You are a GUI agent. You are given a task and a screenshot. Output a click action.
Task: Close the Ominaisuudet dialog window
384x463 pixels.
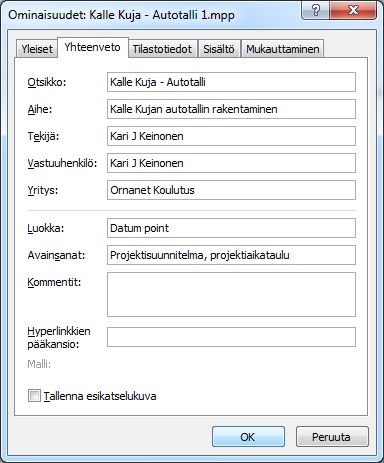point(353,10)
